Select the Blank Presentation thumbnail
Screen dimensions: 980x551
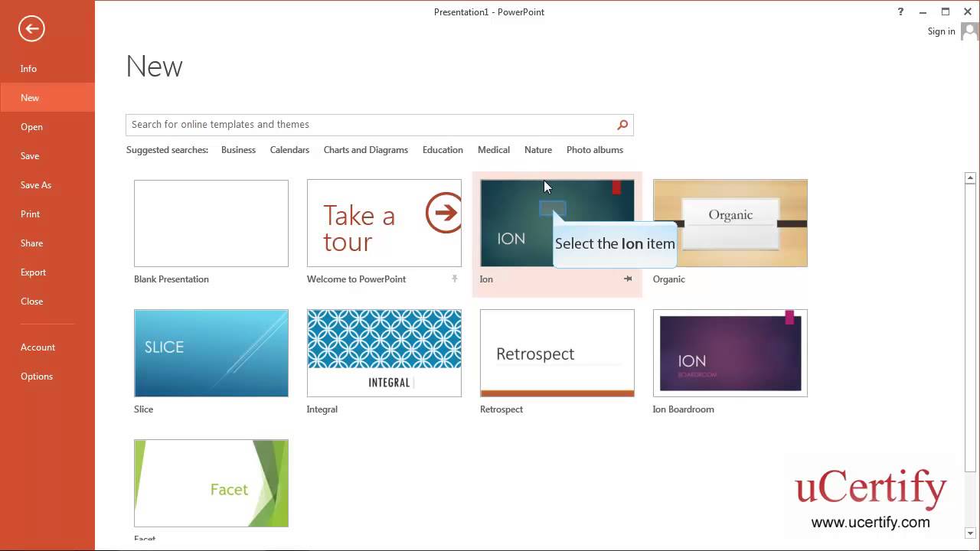[x=211, y=223]
